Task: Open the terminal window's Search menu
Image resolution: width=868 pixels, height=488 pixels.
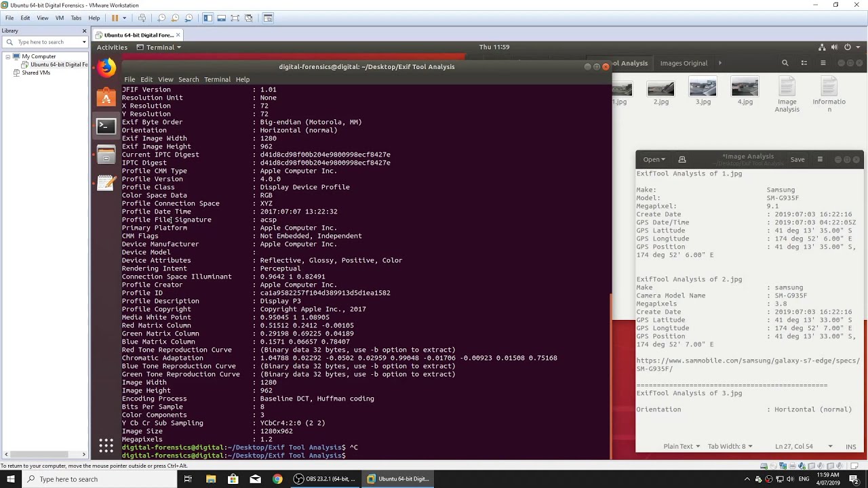Action: point(189,79)
